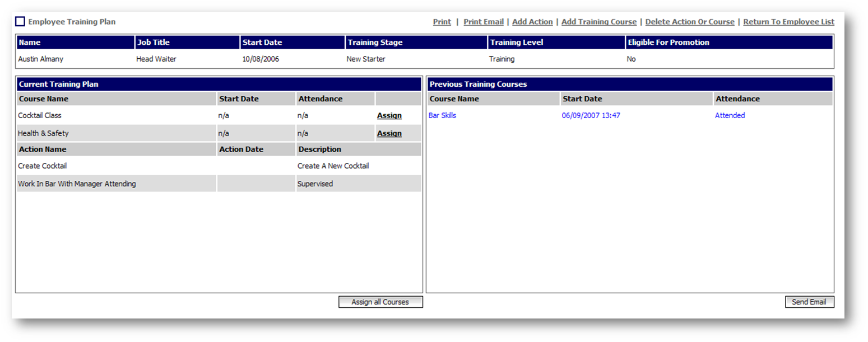
Task: Click the Current Training Plan panel header
Action: pos(58,85)
